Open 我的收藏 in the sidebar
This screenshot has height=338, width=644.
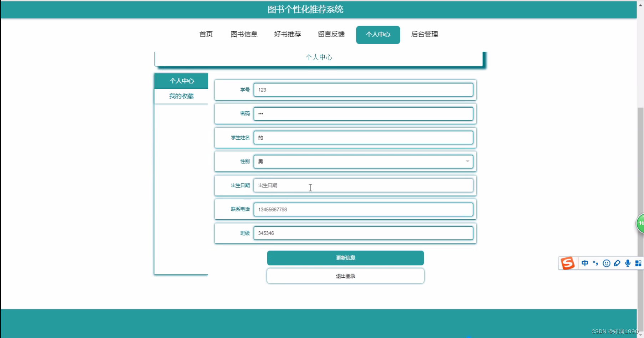click(x=181, y=96)
